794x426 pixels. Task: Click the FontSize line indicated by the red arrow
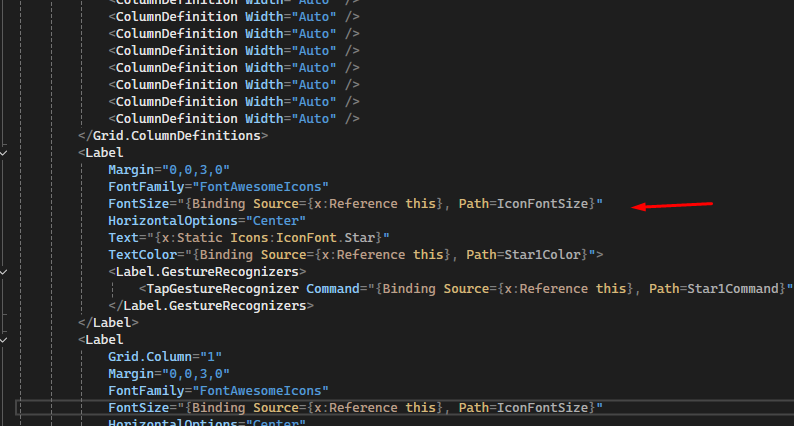click(355, 203)
